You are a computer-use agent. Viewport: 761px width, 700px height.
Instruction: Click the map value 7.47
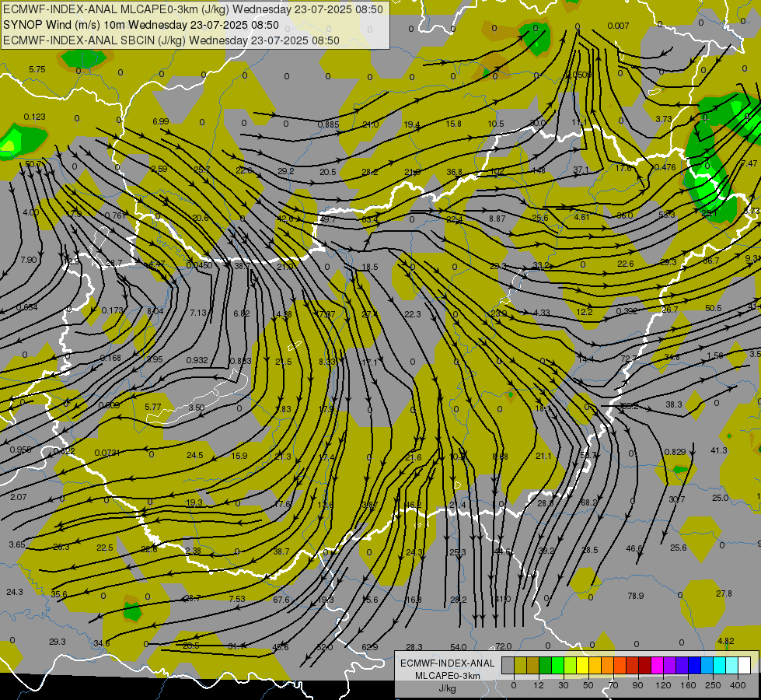coord(749,163)
